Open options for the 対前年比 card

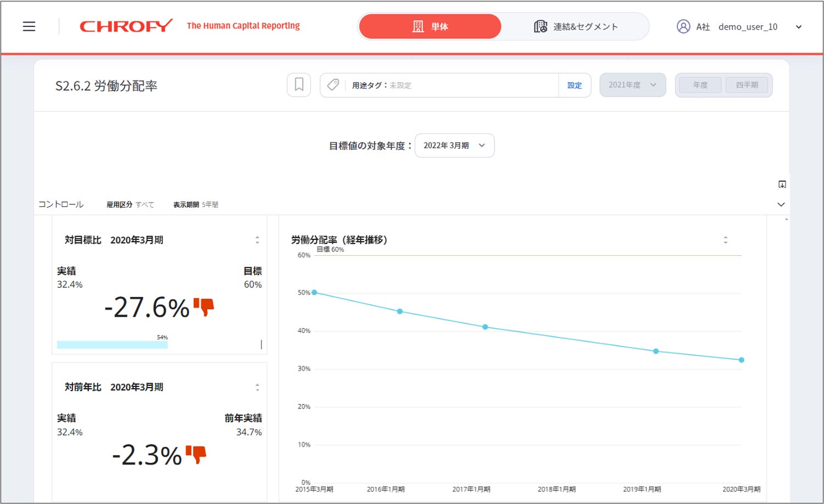tap(257, 387)
